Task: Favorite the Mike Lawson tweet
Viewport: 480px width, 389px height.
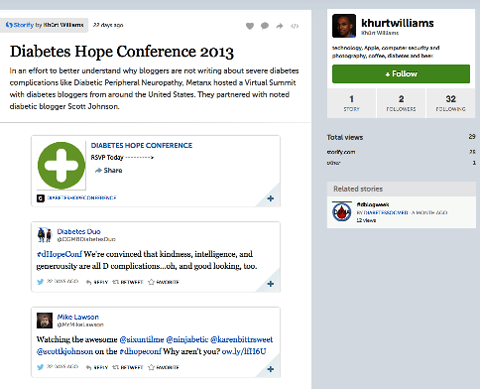Action: pos(163,367)
